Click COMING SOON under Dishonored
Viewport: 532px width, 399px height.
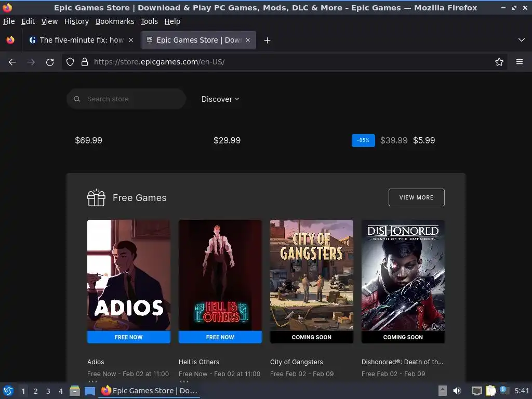pyautogui.click(x=403, y=337)
